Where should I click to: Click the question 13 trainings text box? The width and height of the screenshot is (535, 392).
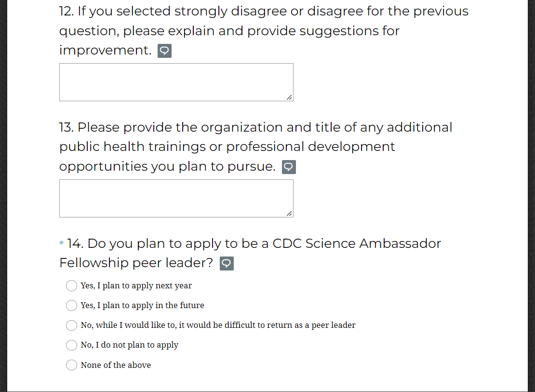point(176,198)
